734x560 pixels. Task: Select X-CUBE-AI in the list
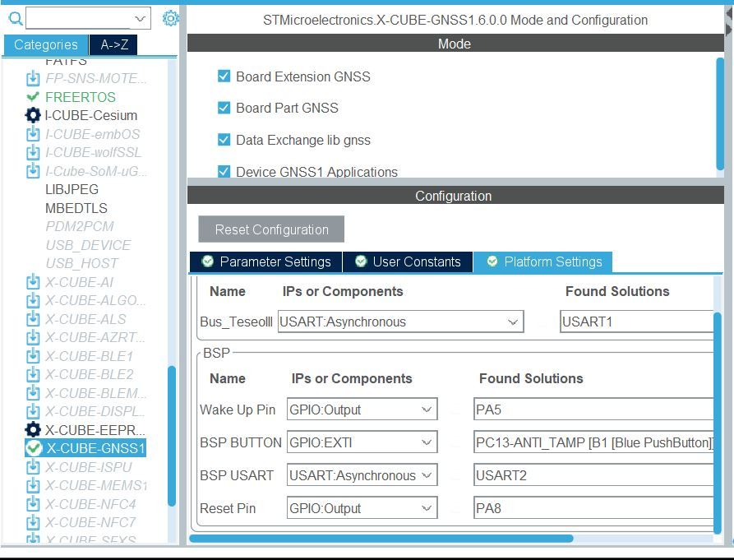pos(79,282)
